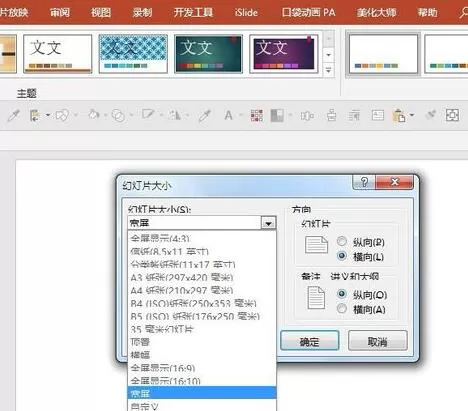
Task: Click the 取消 button
Action: coord(378,341)
